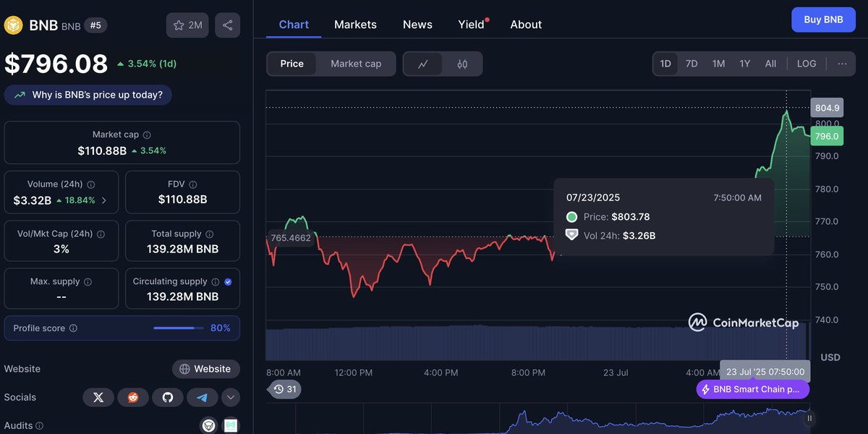Image resolution: width=868 pixels, height=434 pixels.
Task: Click the 765.4662 opening price label
Action: (290, 237)
